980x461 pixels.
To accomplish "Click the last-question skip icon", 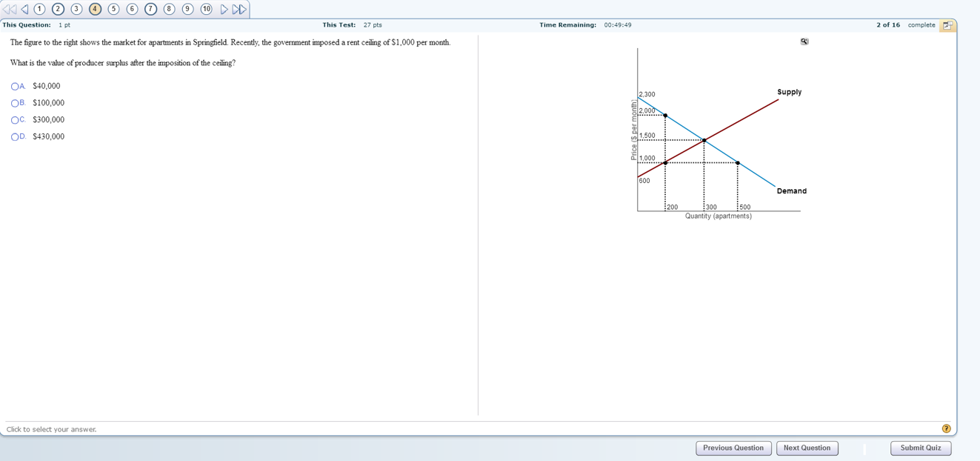I will [237, 8].
